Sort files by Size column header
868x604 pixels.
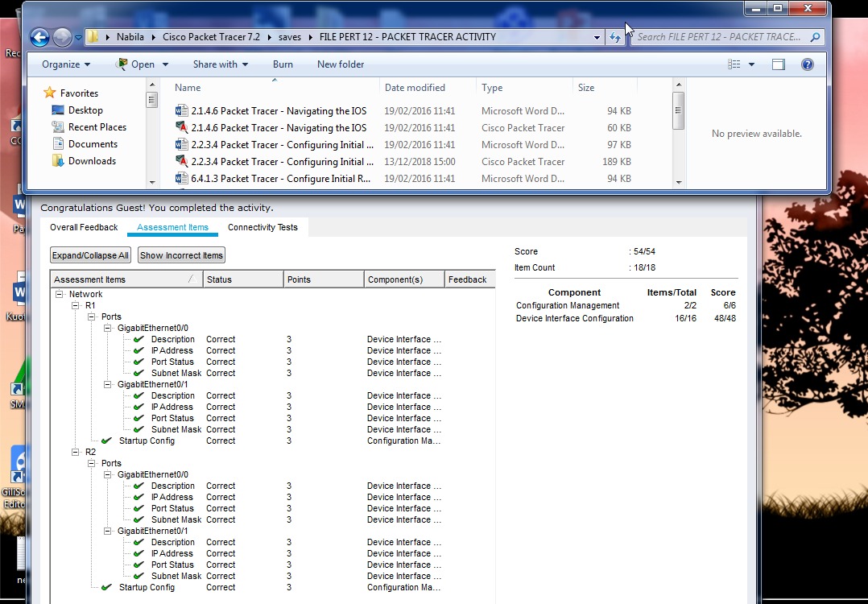[x=586, y=88]
